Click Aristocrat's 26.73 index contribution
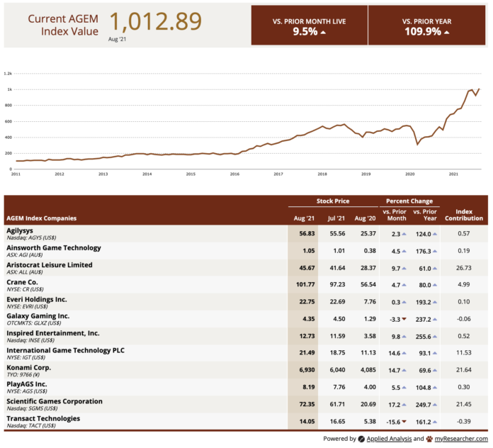493x448 pixels. point(464,268)
